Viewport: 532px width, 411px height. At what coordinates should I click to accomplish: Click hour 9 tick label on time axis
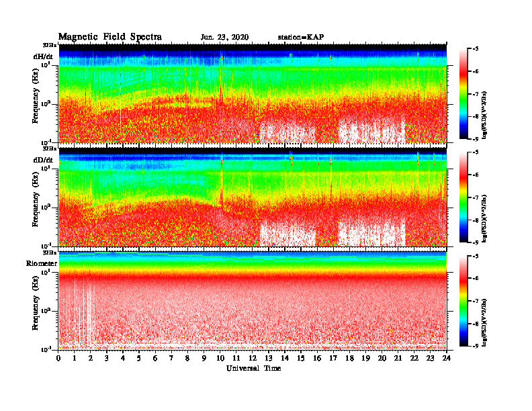point(204,358)
